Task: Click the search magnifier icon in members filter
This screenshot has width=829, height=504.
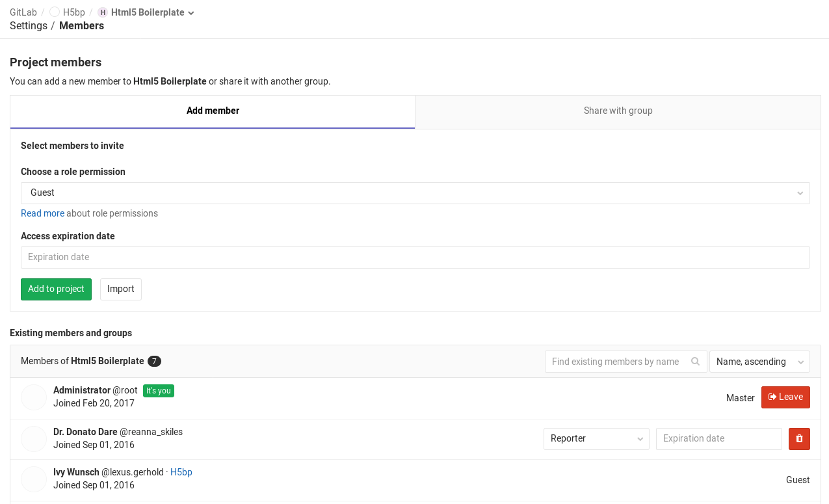Action: (x=696, y=362)
